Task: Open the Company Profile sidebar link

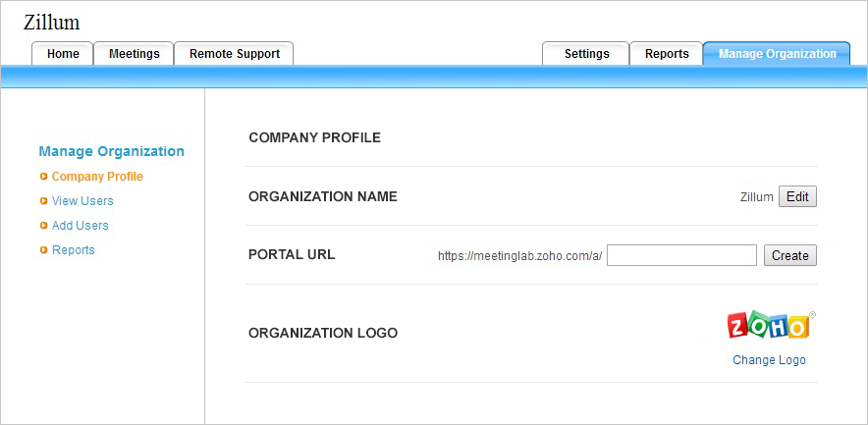Action: [x=97, y=177]
